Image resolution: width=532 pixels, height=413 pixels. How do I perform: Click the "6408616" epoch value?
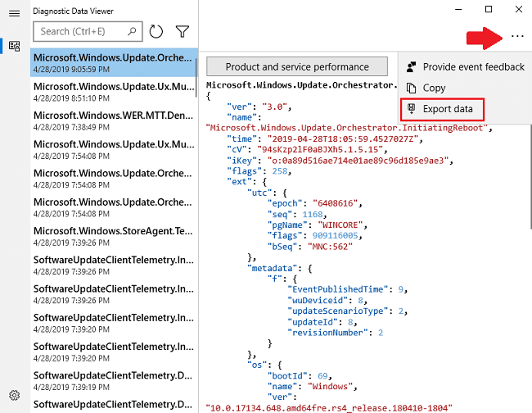coord(335,203)
